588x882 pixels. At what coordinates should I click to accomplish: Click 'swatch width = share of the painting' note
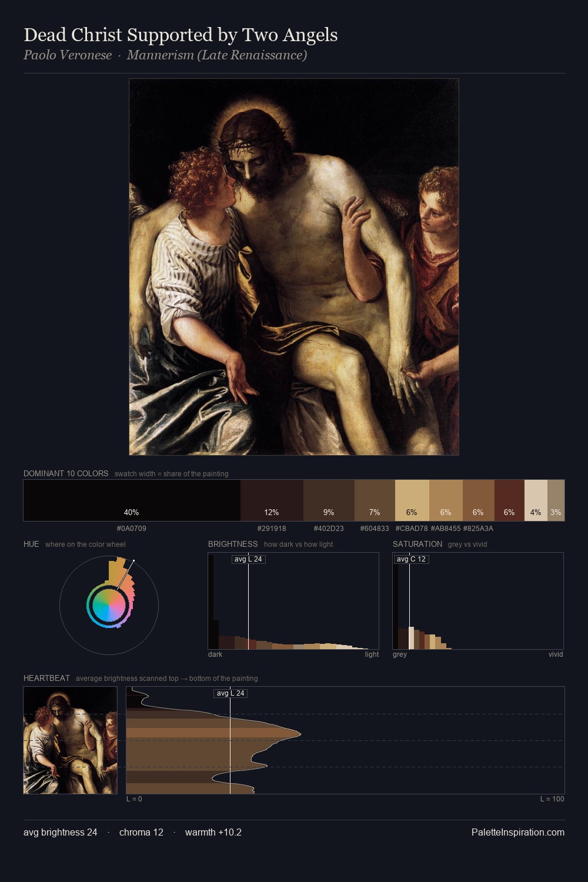pyautogui.click(x=172, y=474)
